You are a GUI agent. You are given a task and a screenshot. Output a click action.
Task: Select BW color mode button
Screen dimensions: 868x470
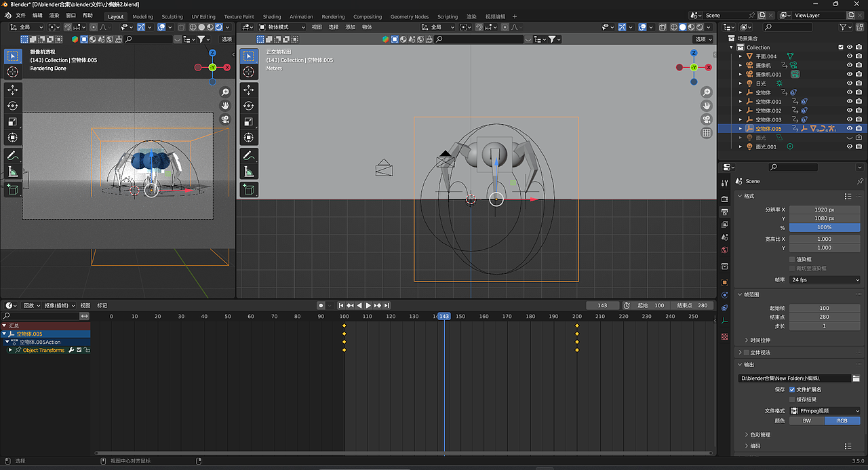pos(806,420)
